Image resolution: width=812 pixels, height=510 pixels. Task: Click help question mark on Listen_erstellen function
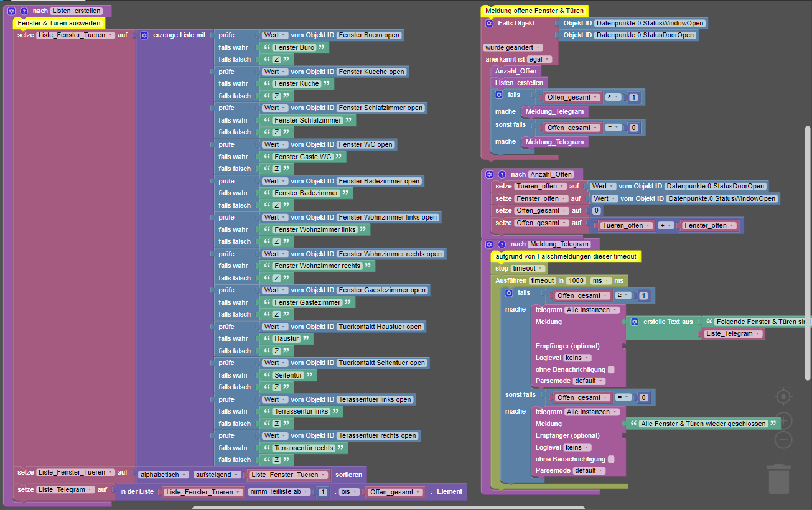tap(24, 11)
